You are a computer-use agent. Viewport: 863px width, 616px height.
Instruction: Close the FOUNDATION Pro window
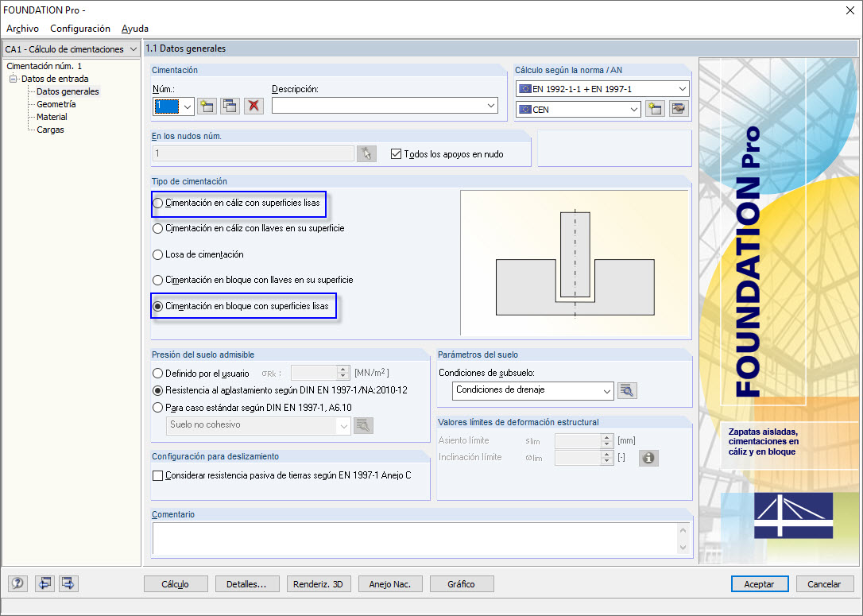[849, 10]
